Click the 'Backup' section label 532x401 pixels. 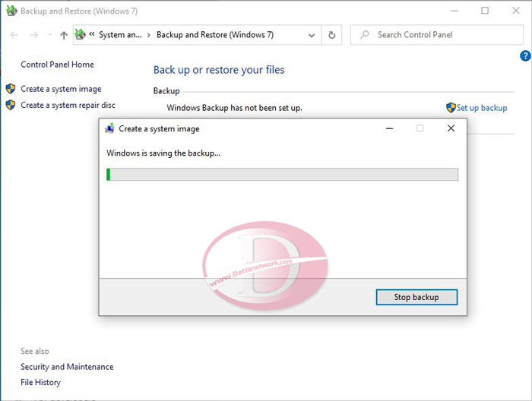(166, 91)
